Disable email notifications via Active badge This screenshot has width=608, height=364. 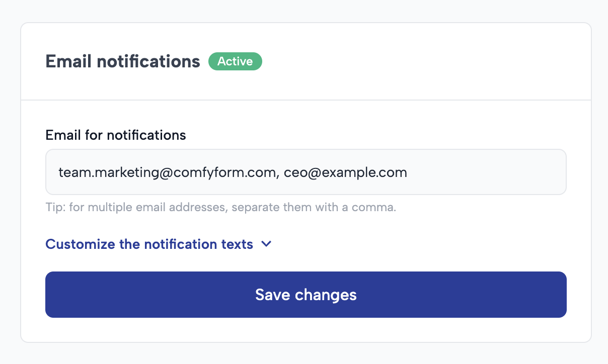[x=235, y=61]
